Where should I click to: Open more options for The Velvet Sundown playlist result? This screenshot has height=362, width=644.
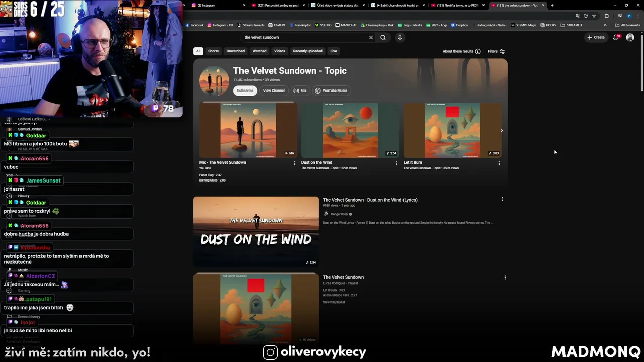click(x=505, y=277)
